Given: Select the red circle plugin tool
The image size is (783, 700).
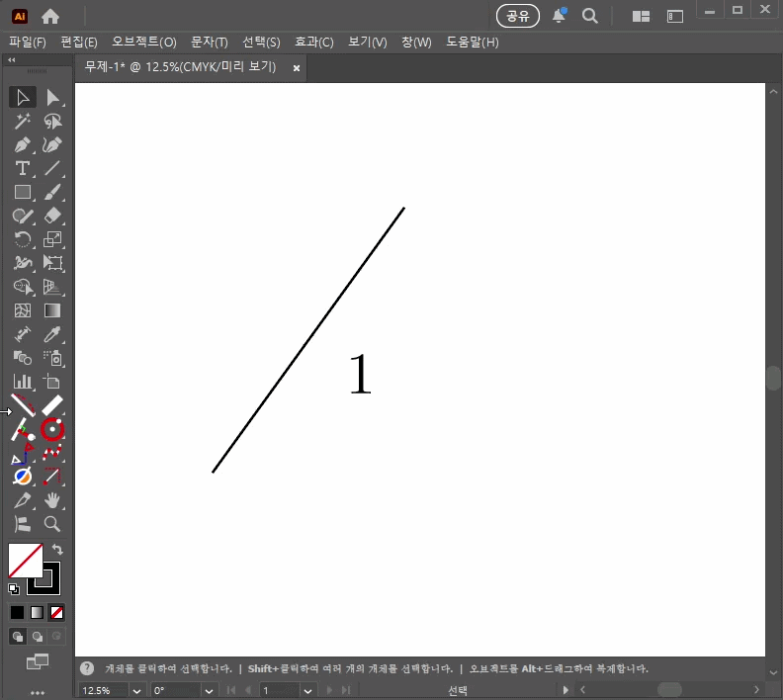Looking at the screenshot, I should pyautogui.click(x=52, y=429).
